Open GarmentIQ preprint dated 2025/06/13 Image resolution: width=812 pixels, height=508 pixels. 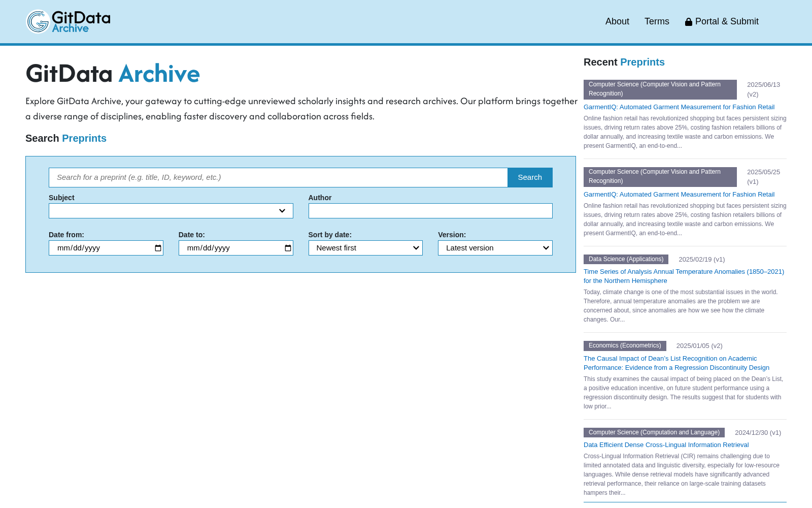[679, 107]
